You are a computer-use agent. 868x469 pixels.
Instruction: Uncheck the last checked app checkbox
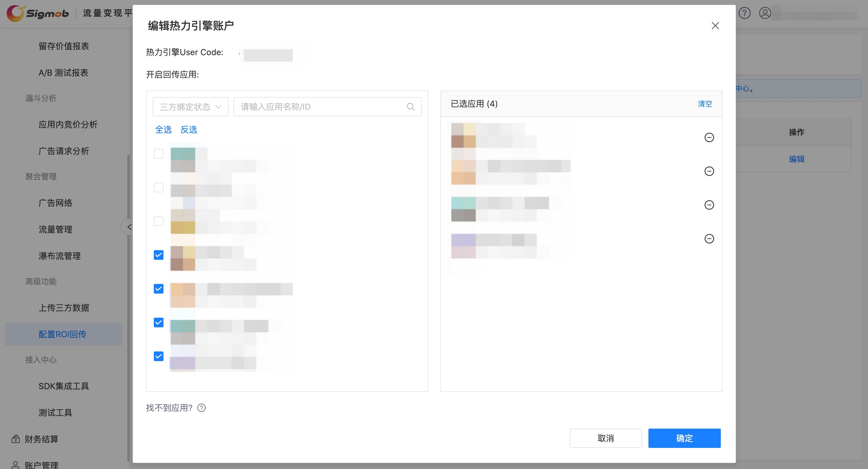pyautogui.click(x=158, y=356)
